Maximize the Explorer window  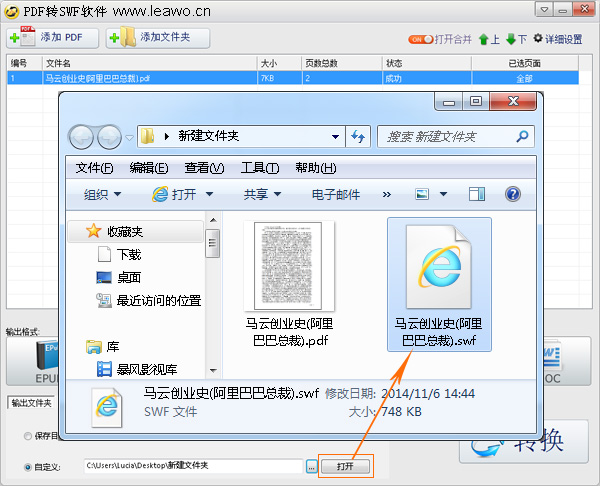[476, 101]
